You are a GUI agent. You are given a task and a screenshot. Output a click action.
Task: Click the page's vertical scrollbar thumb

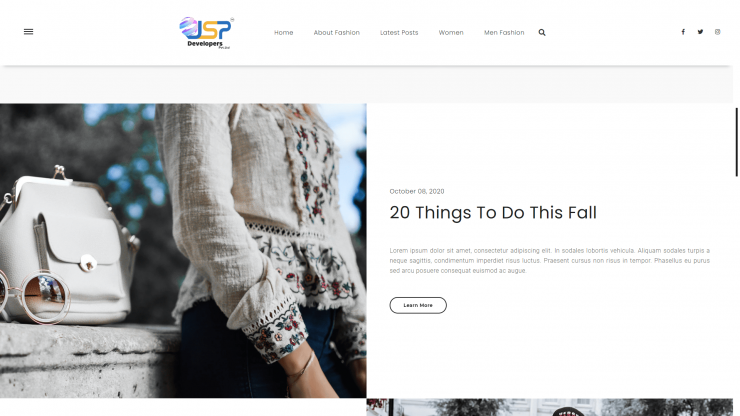736,142
